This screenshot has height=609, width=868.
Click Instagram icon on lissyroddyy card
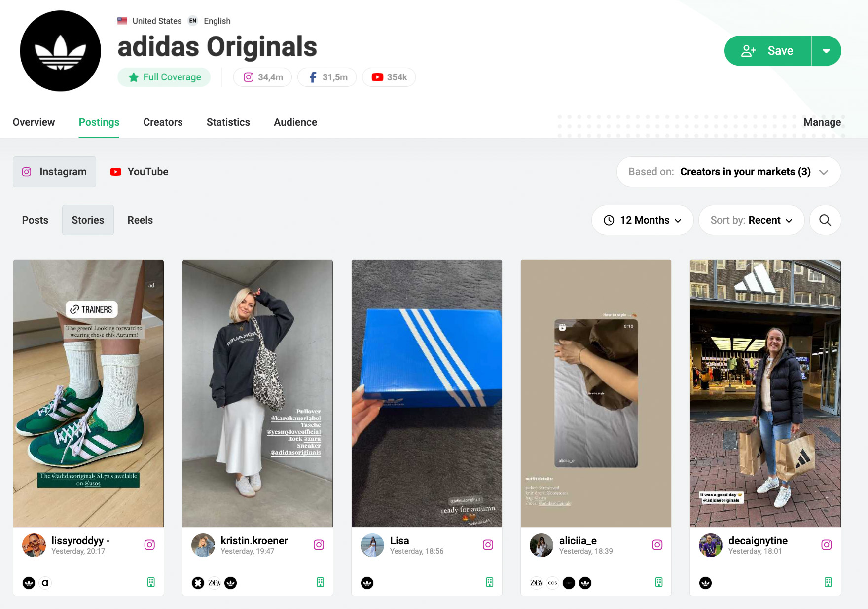tap(149, 545)
